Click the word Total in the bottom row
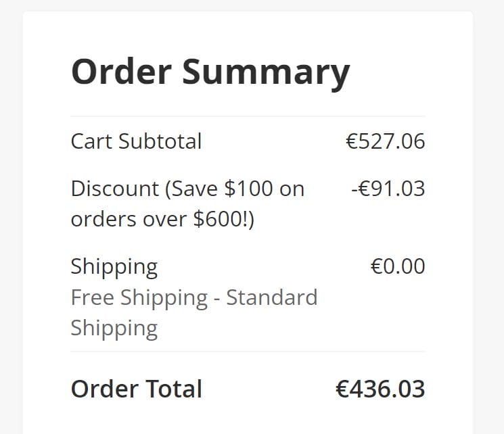The width and height of the screenshot is (504, 434). (x=173, y=389)
